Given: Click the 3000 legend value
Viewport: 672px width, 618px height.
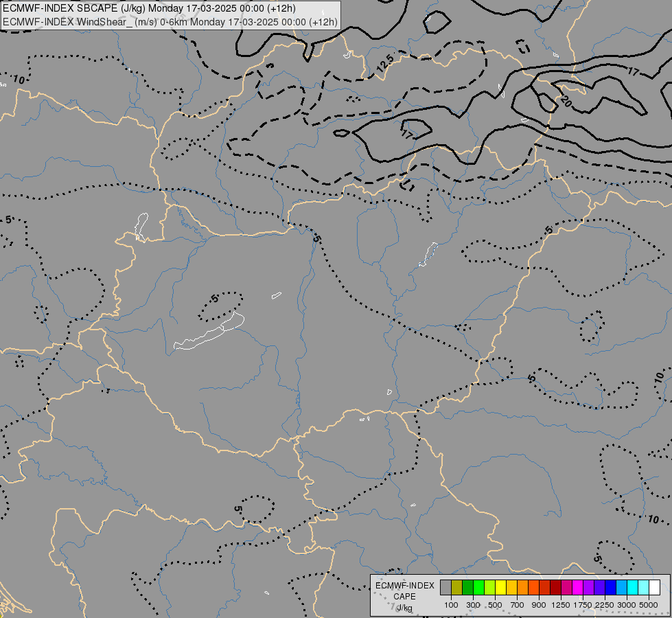Looking at the screenshot, I should (627, 605).
